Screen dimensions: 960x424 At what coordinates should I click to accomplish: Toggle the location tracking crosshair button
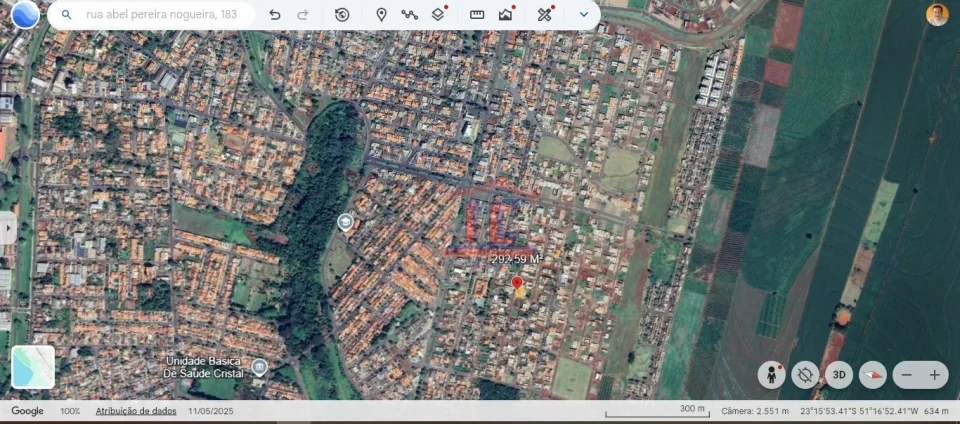(805, 375)
